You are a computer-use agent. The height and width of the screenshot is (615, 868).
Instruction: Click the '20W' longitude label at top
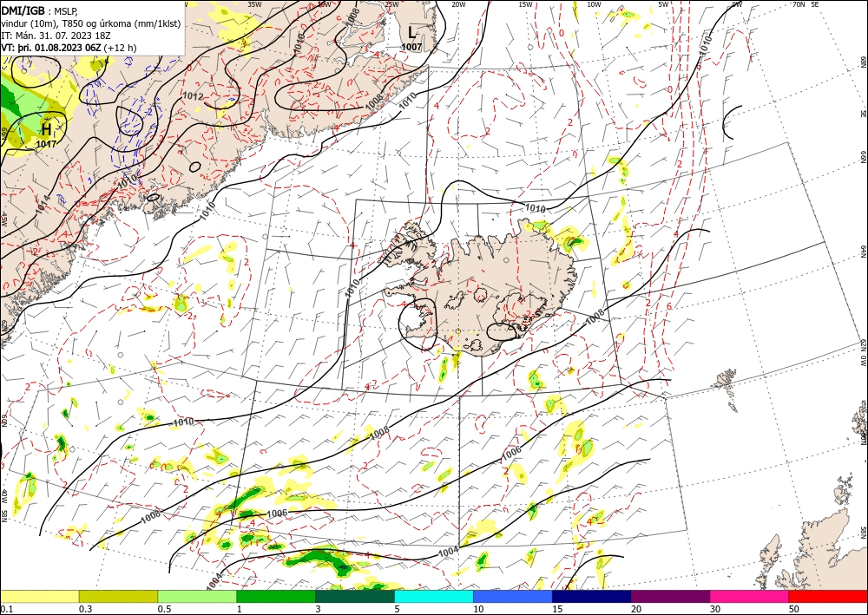[458, 3]
